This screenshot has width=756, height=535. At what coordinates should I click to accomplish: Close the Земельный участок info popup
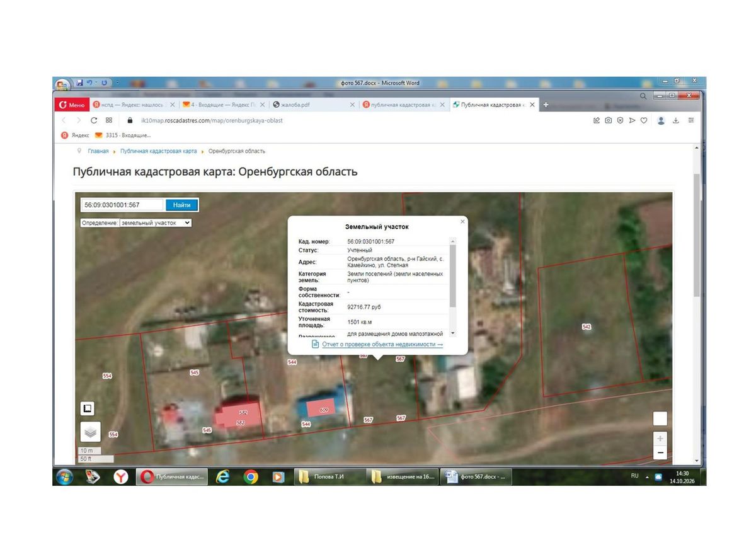(x=463, y=221)
